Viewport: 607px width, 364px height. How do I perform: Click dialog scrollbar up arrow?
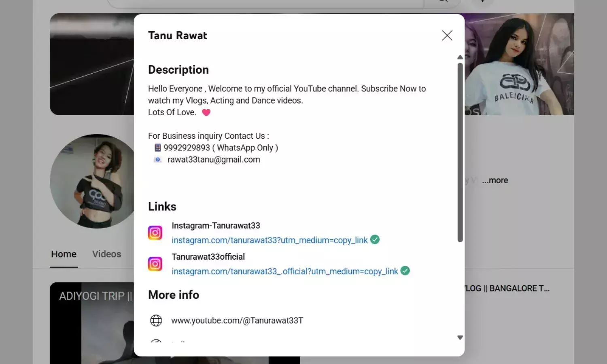[460, 57]
